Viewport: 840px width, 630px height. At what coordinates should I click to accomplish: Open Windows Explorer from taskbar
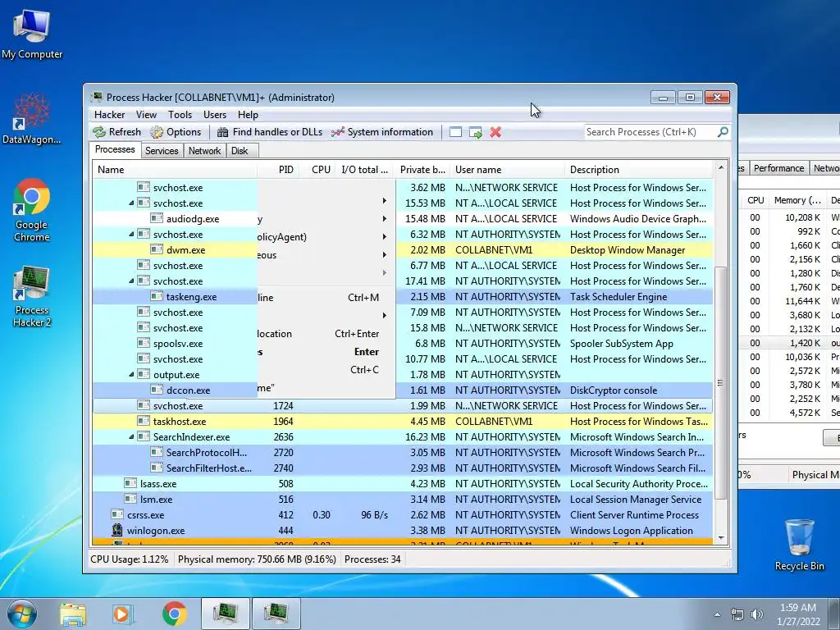(x=73, y=614)
